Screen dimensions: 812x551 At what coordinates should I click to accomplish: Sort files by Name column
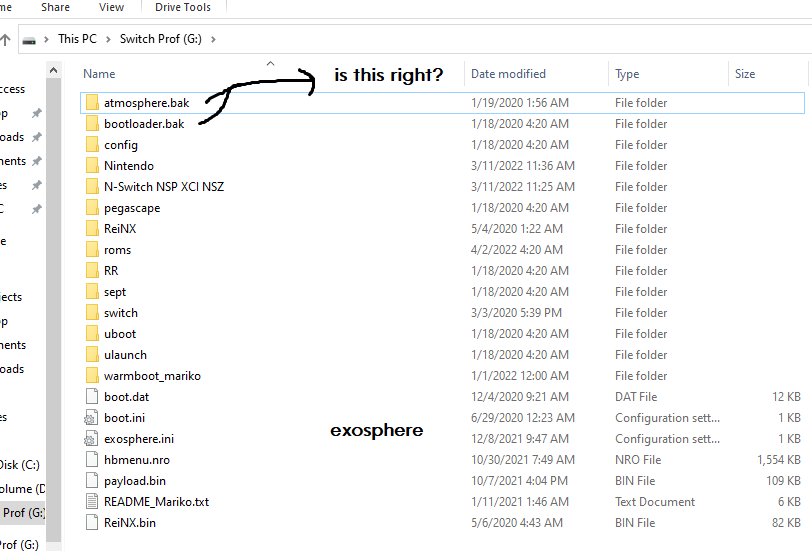pos(99,74)
